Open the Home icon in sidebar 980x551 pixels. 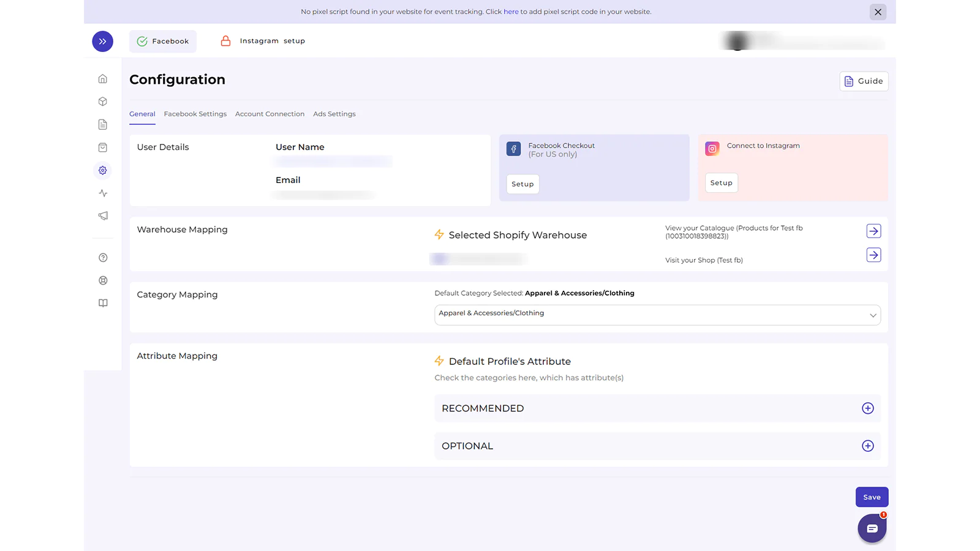103,79
